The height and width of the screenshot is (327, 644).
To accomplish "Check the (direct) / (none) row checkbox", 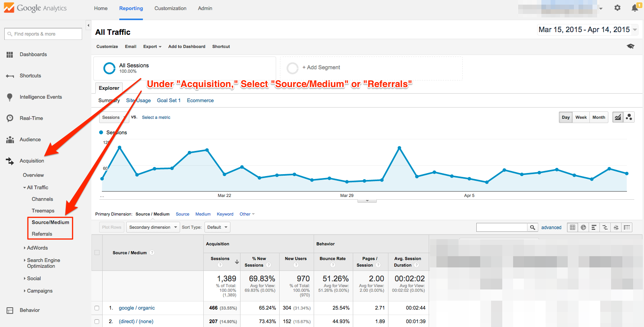I will [97, 322].
